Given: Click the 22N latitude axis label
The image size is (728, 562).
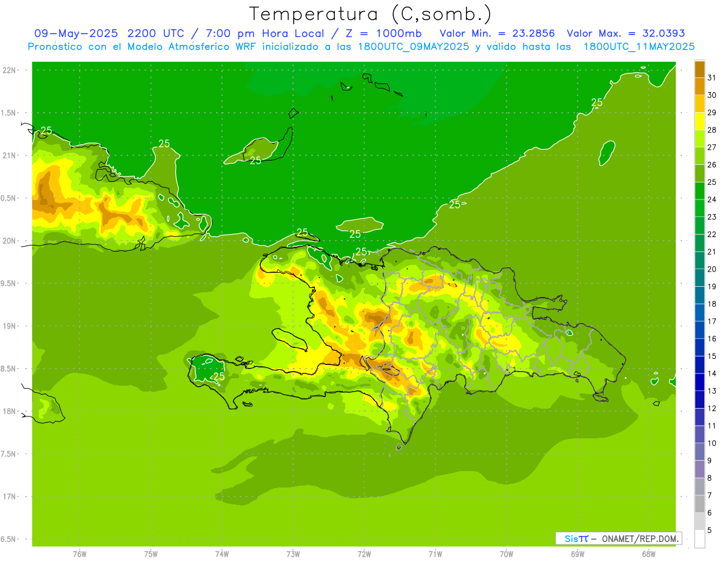Looking at the screenshot, I should click(10, 70).
